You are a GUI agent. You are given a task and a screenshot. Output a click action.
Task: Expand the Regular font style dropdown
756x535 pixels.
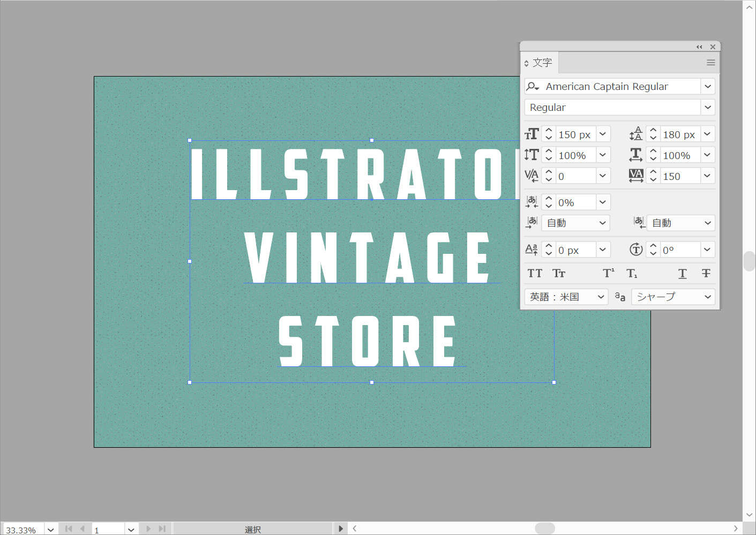click(708, 108)
